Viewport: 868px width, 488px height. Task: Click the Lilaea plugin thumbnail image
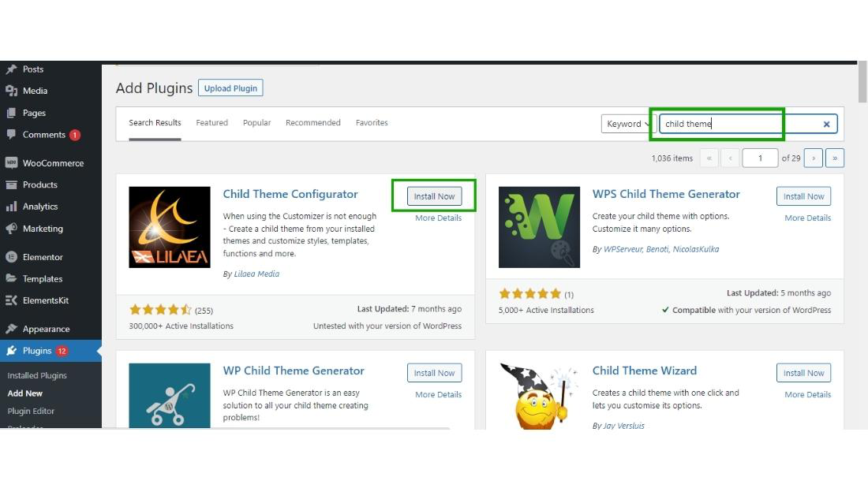(170, 227)
